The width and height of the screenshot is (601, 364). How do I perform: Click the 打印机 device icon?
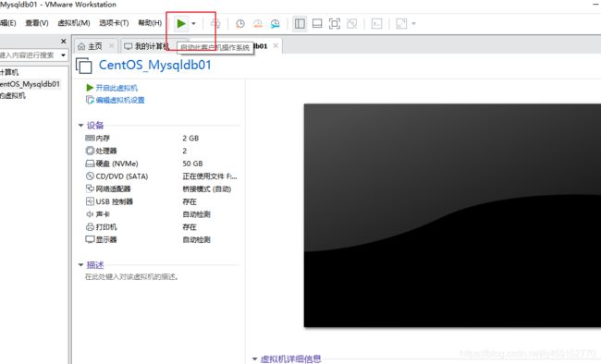pyautogui.click(x=90, y=227)
